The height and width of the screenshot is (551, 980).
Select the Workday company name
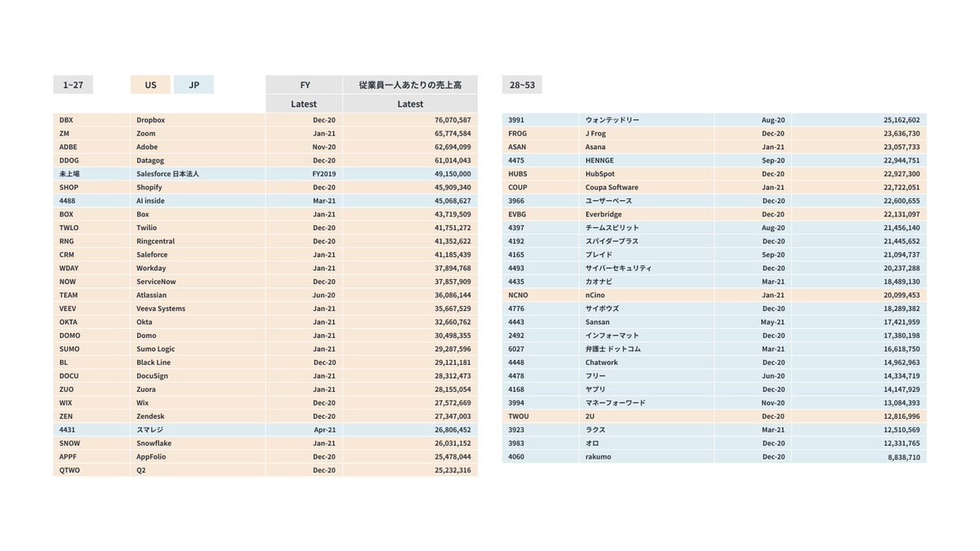[x=151, y=268]
